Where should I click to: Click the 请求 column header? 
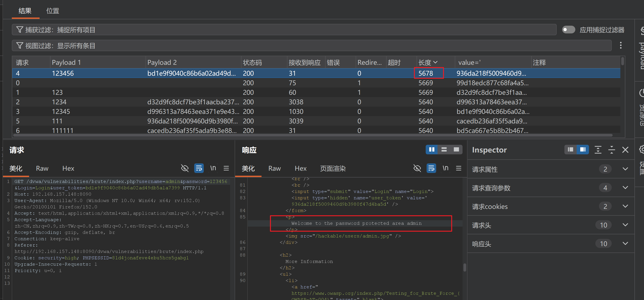(31, 62)
